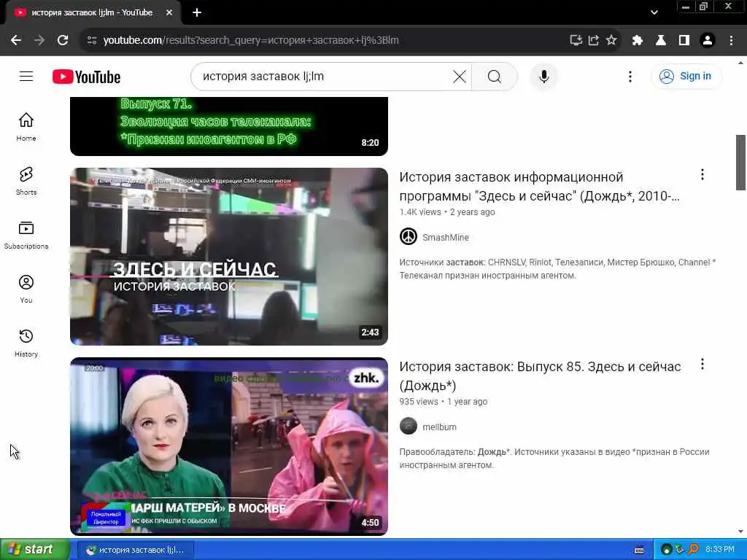Play the Марш матерей thumbnail video
Viewport: 747px width, 560px height.
pos(228,446)
